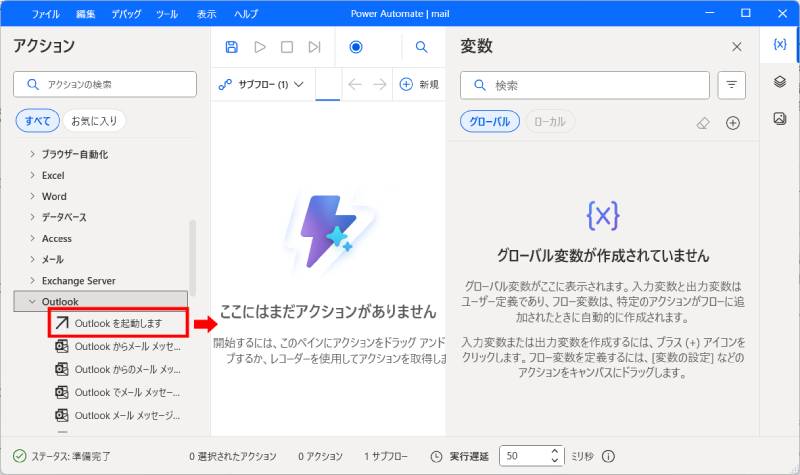Run the flow with the play icon

tap(260, 47)
